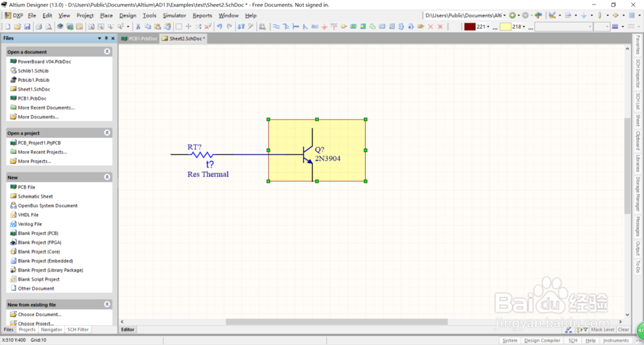The image size is (644, 345).
Task: Save the active schematic document
Action: click(27, 26)
